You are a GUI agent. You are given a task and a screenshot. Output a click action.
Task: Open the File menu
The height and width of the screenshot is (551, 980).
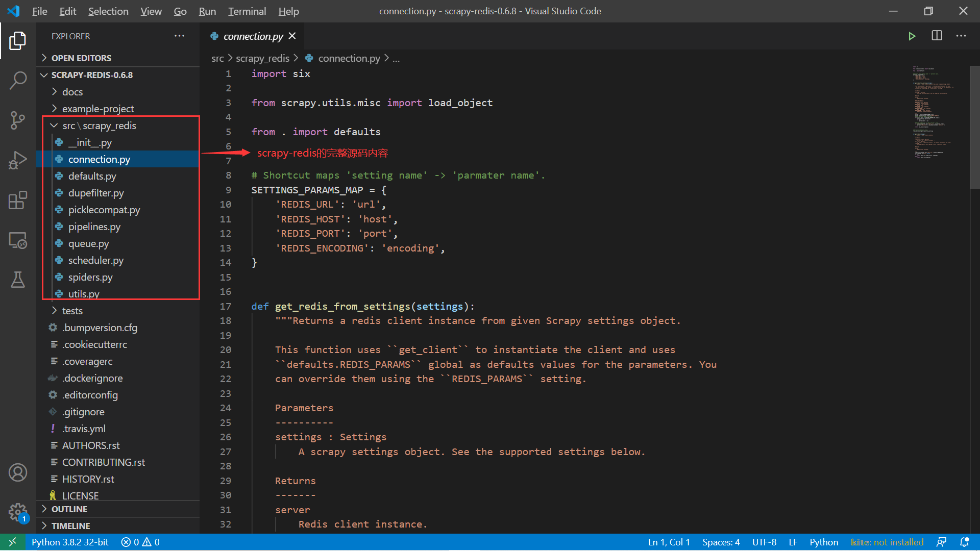40,11
